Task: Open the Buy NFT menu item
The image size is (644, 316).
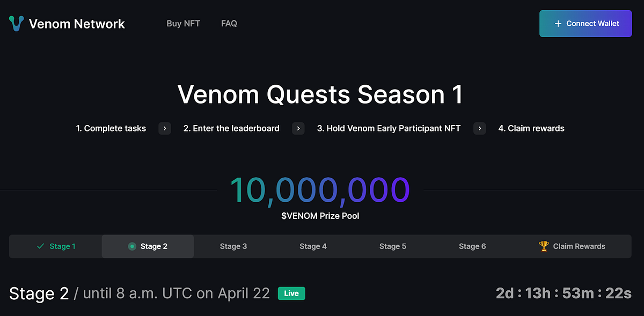Action: pyautogui.click(x=183, y=23)
